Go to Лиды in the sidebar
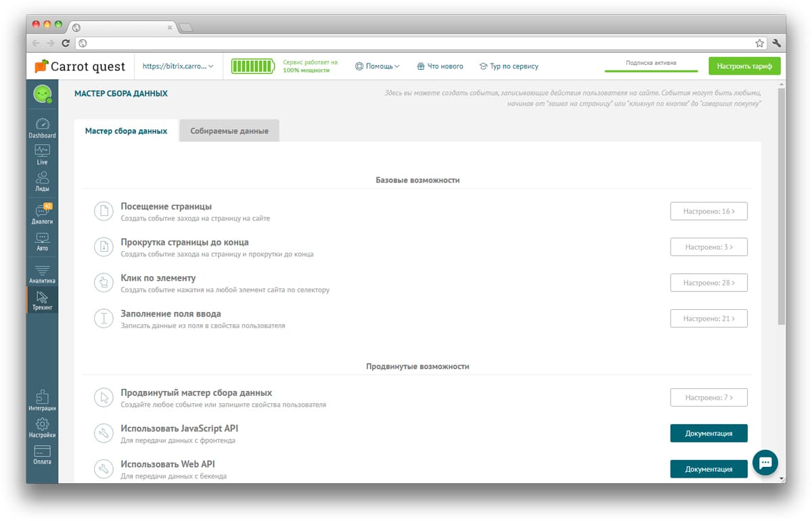This screenshot has width=812, height=521. coord(42,182)
